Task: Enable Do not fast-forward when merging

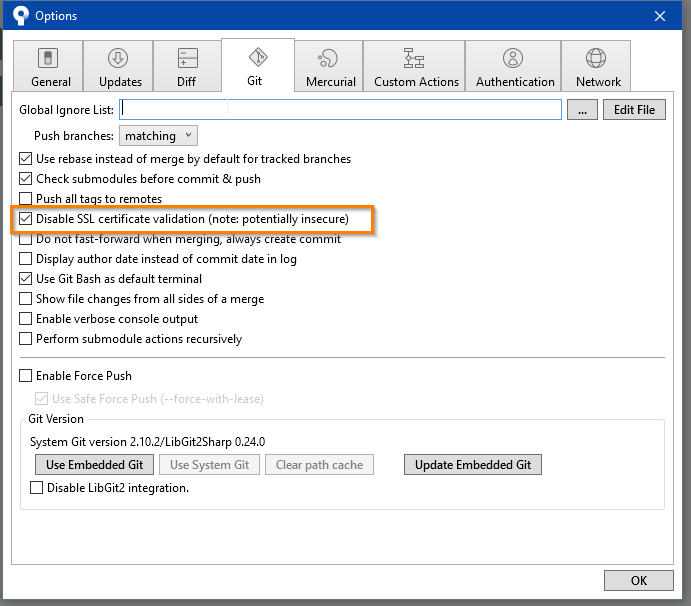Action: pyautogui.click(x=26, y=239)
